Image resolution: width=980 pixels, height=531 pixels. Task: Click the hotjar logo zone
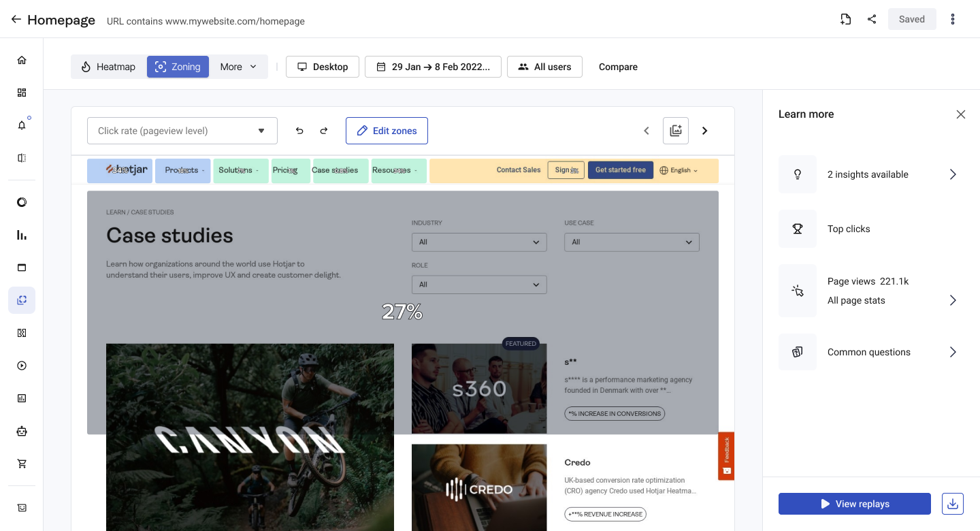pyautogui.click(x=120, y=170)
